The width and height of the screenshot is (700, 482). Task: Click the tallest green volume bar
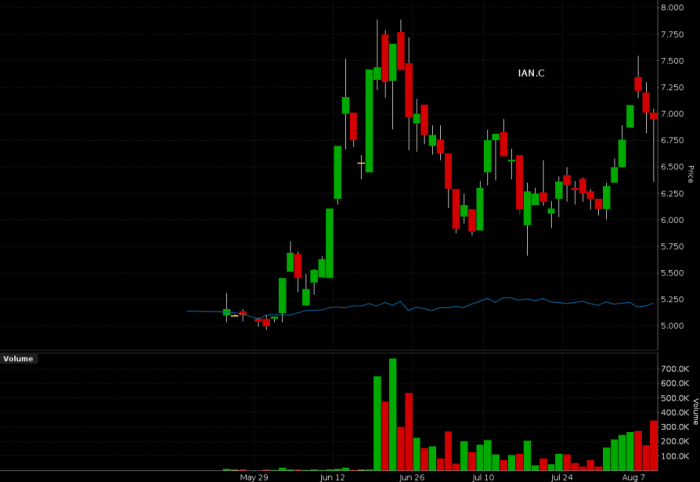pos(393,415)
